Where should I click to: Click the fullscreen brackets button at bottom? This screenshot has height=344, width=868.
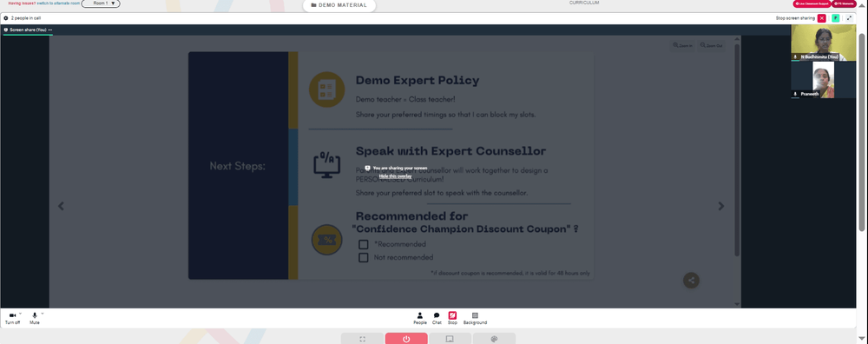point(362,339)
